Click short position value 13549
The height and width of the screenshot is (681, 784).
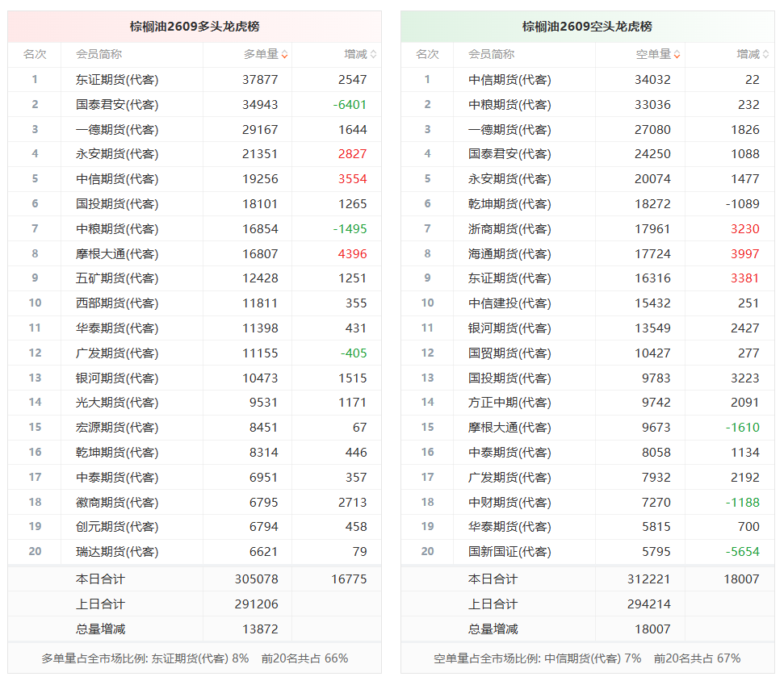click(x=652, y=328)
